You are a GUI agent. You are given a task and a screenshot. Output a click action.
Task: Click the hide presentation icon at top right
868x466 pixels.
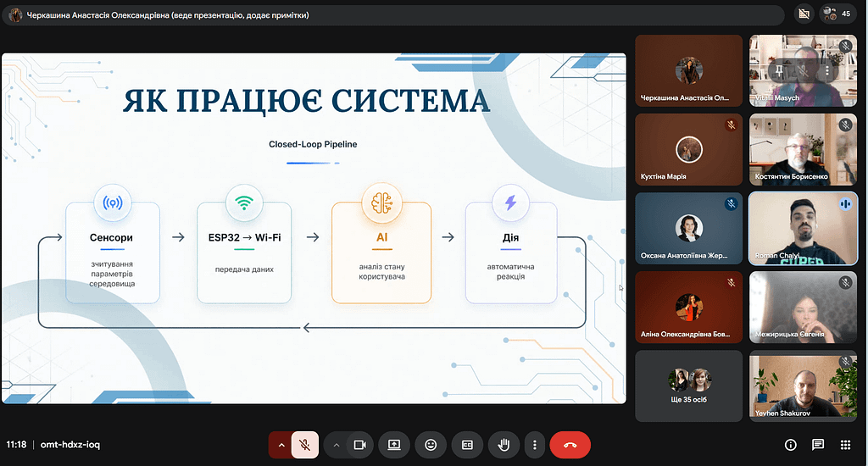click(804, 14)
